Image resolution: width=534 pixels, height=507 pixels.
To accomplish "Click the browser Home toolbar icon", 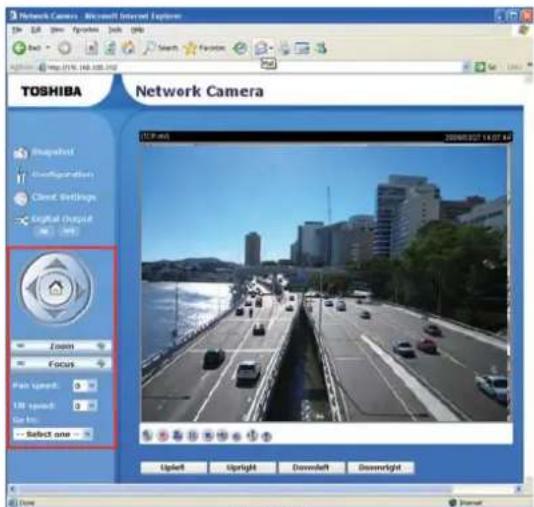I will click(x=128, y=48).
